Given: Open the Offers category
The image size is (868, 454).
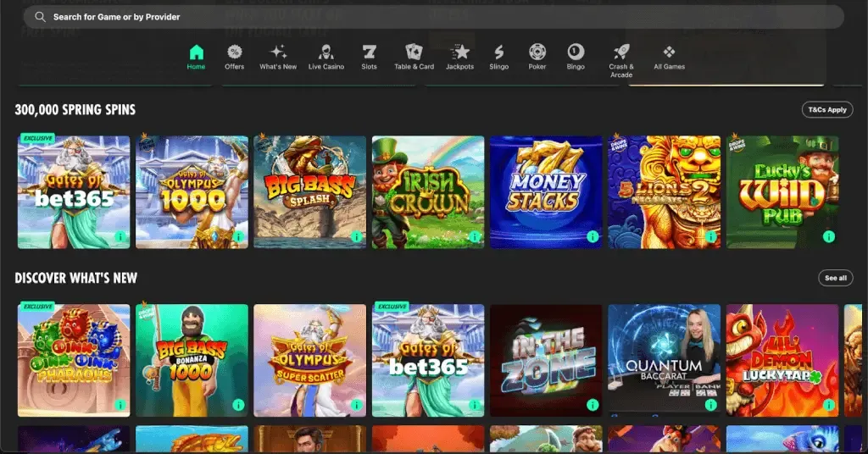Looking at the screenshot, I should click(x=234, y=58).
